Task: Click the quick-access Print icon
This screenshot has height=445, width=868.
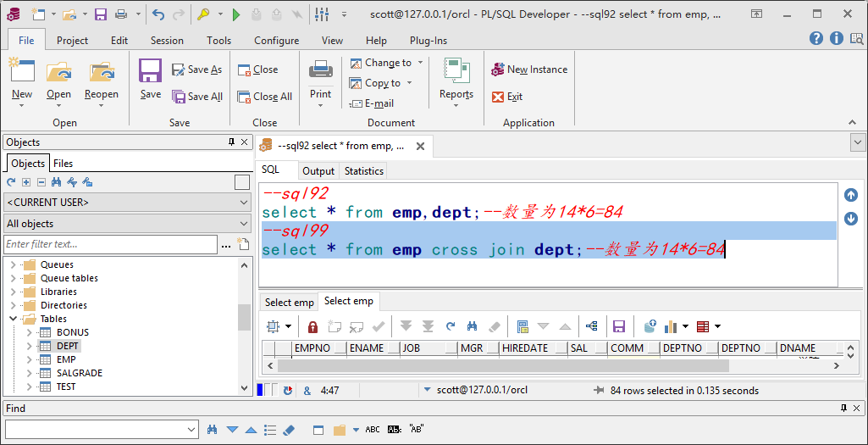Action: click(121, 15)
